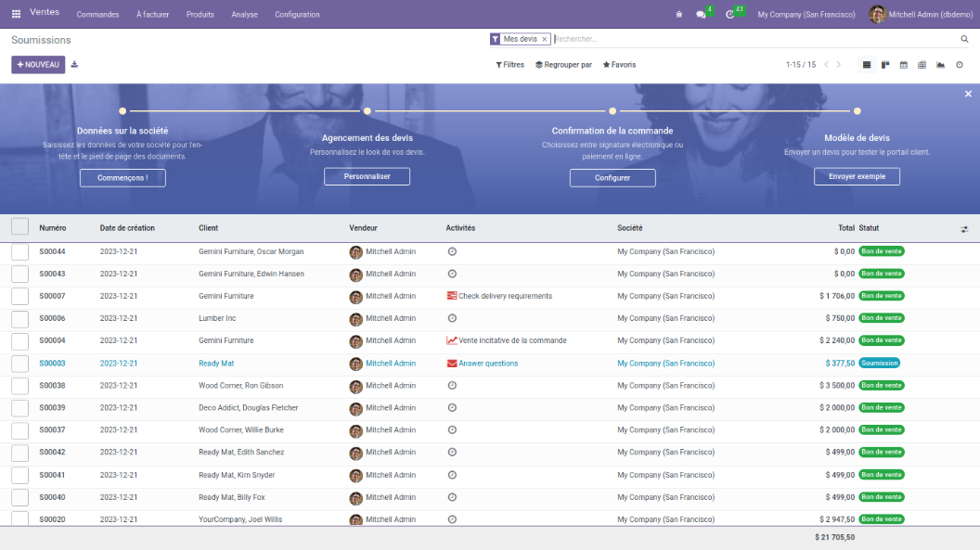Select all rows with header checkbox

pyautogui.click(x=19, y=227)
